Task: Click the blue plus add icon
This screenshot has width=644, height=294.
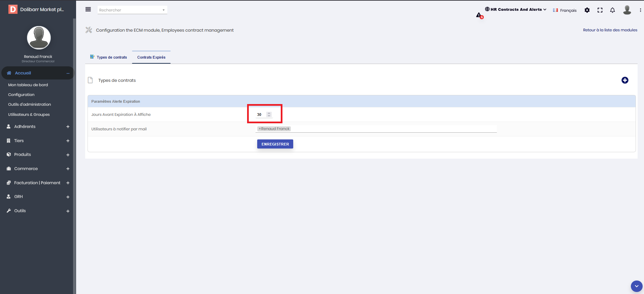Action: (625, 80)
